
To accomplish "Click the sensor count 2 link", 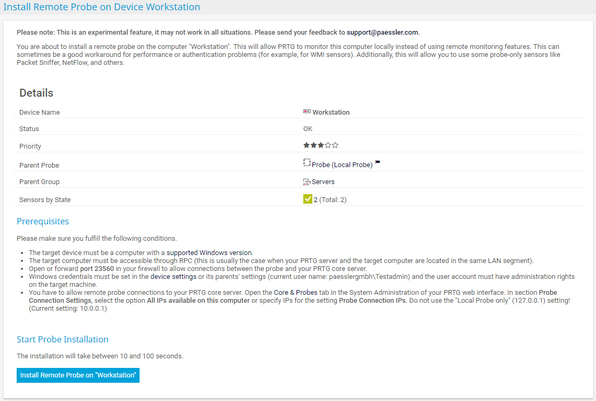I will click(x=315, y=200).
